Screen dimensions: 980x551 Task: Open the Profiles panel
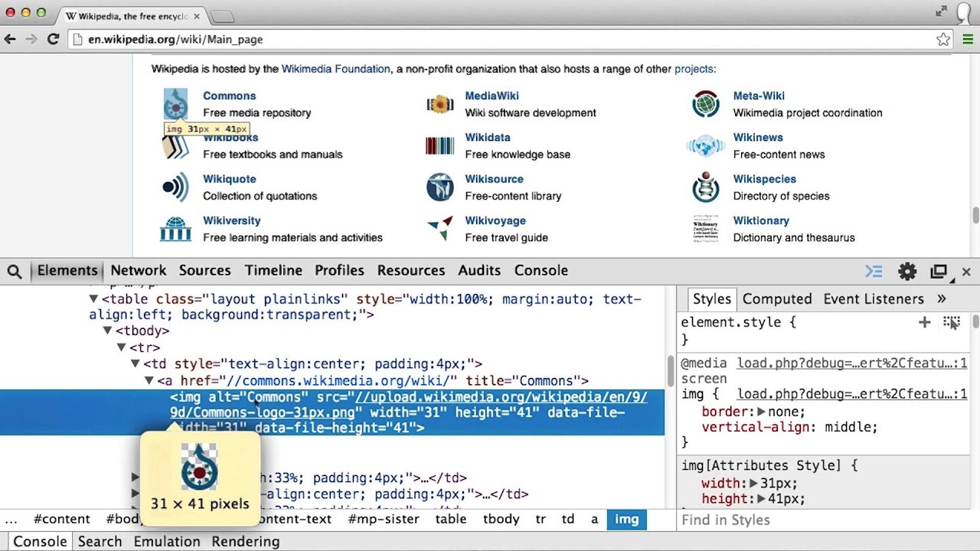339,271
